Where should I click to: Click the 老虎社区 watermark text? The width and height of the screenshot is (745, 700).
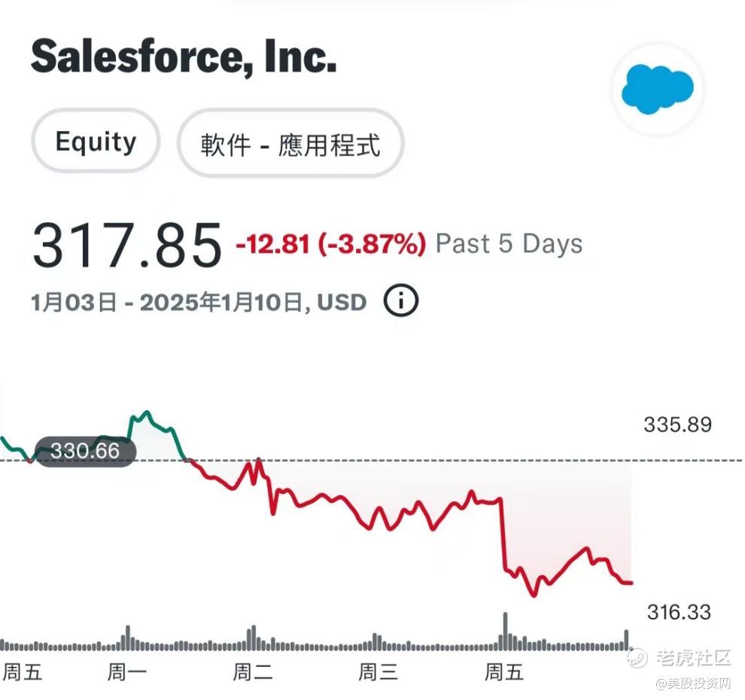pyautogui.click(x=693, y=658)
